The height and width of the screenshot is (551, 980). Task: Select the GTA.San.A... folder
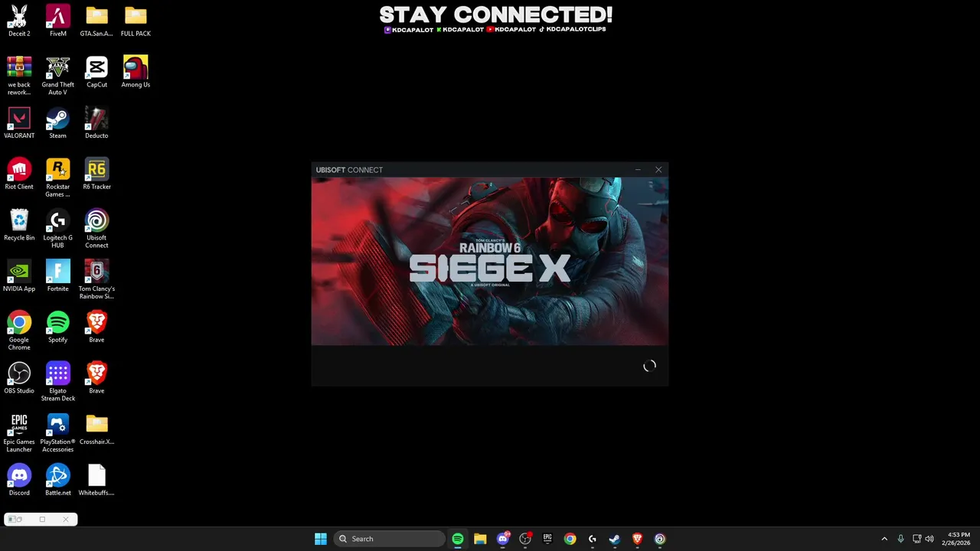(x=96, y=21)
